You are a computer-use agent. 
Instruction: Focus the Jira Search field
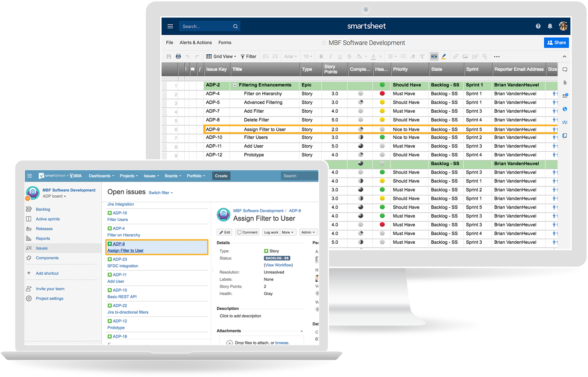(x=299, y=176)
